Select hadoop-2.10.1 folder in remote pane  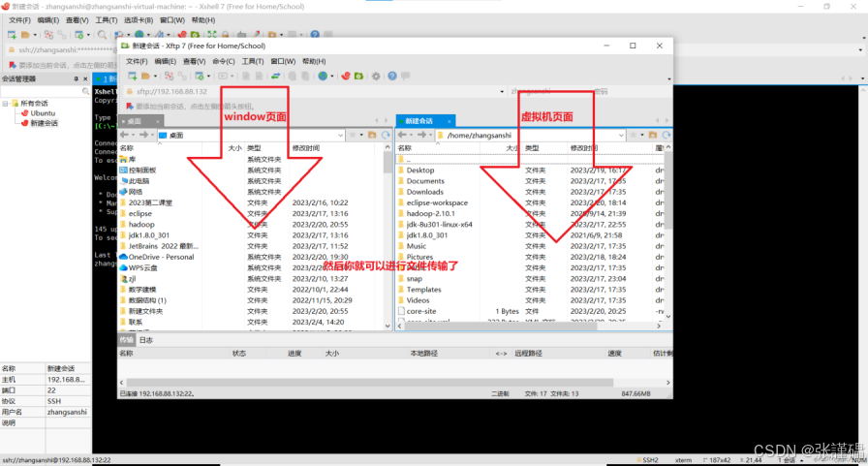[x=431, y=213]
